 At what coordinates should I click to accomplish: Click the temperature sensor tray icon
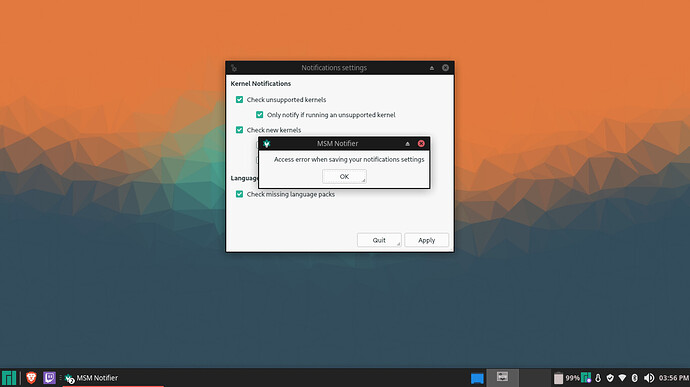tap(598, 378)
